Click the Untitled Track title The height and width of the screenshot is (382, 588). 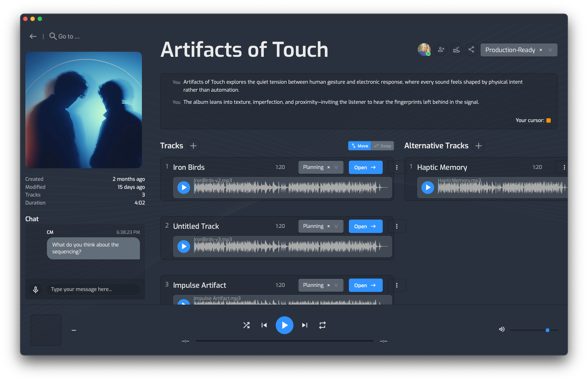(x=196, y=226)
